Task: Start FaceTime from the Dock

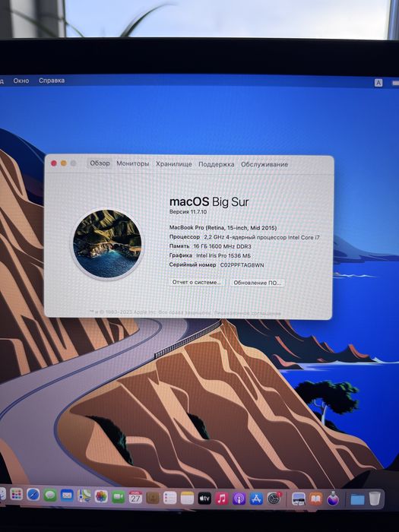Action: tap(119, 497)
